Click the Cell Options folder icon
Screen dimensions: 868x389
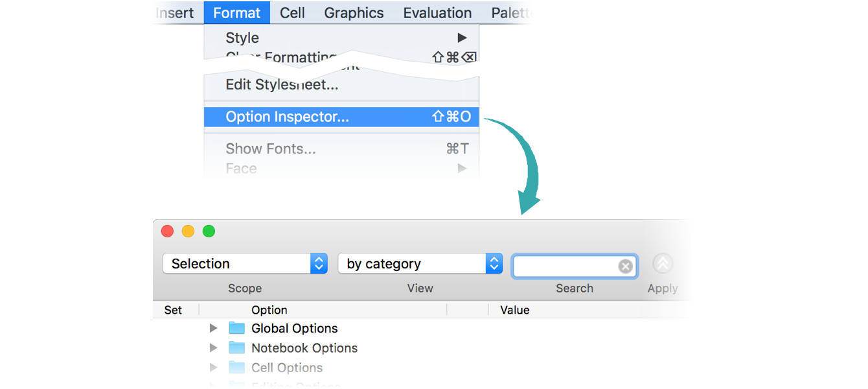[237, 368]
